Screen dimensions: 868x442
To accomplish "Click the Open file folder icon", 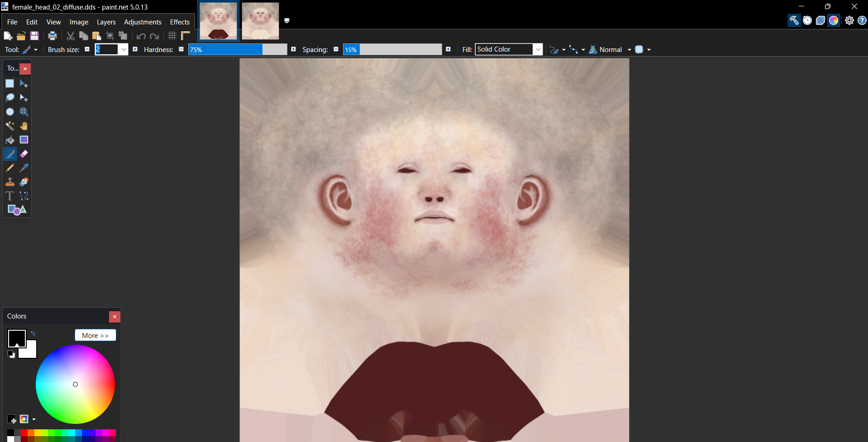I will tap(21, 36).
